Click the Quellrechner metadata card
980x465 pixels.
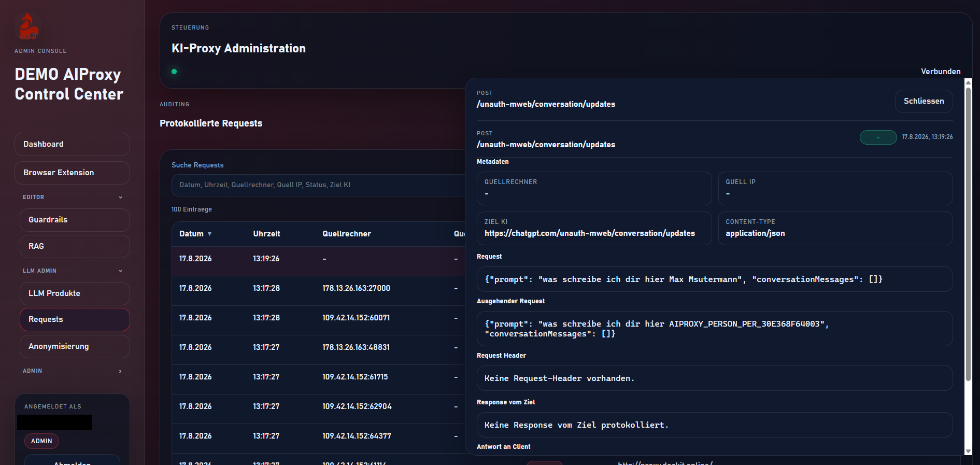pyautogui.click(x=594, y=188)
